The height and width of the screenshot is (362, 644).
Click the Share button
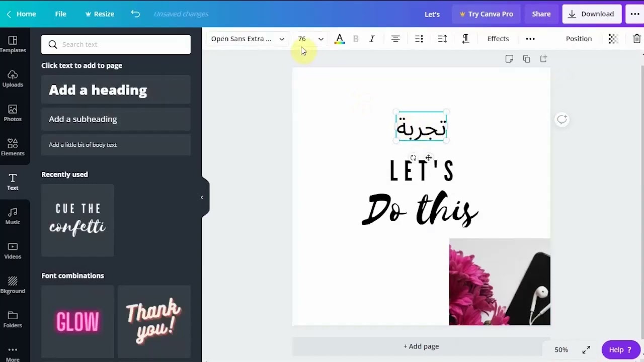541,14
